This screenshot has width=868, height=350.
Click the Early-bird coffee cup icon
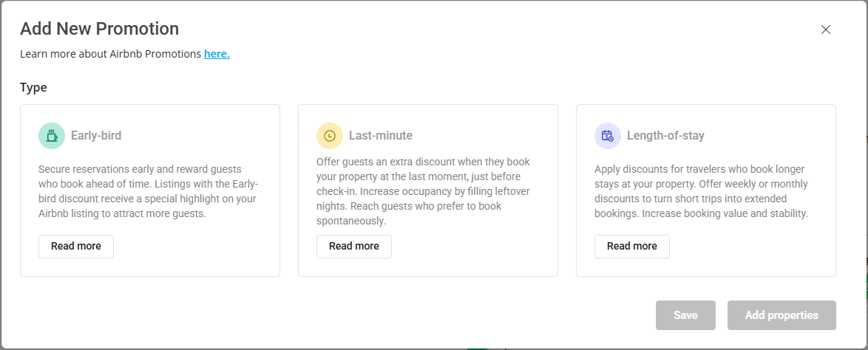coord(52,136)
